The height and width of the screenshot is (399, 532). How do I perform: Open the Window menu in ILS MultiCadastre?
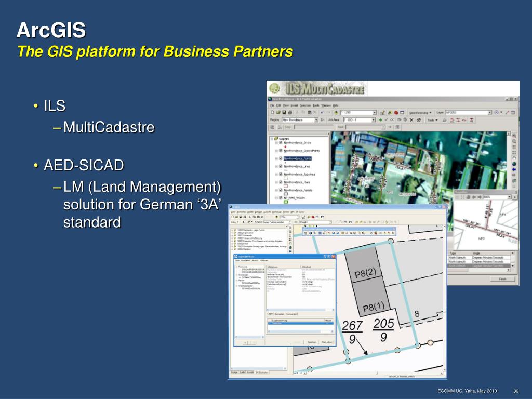click(x=326, y=105)
